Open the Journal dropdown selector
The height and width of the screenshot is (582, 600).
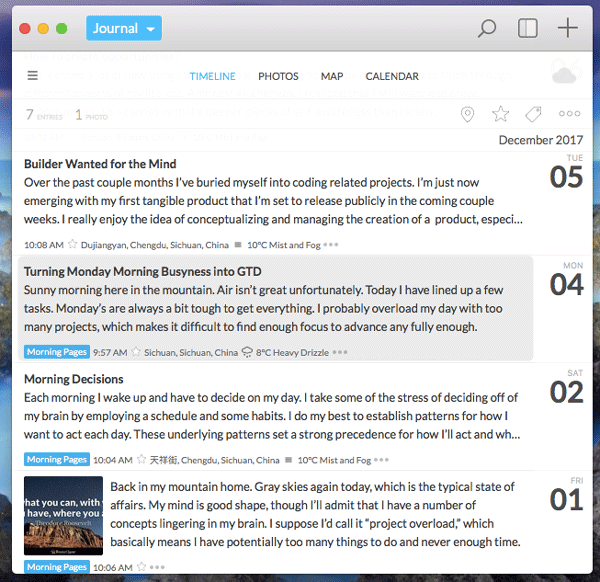[123, 28]
